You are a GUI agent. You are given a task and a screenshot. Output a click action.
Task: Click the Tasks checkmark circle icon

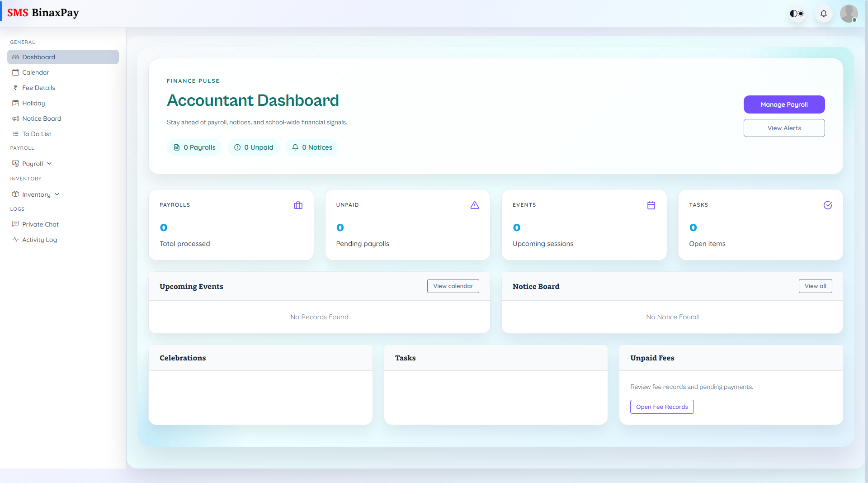(x=828, y=205)
